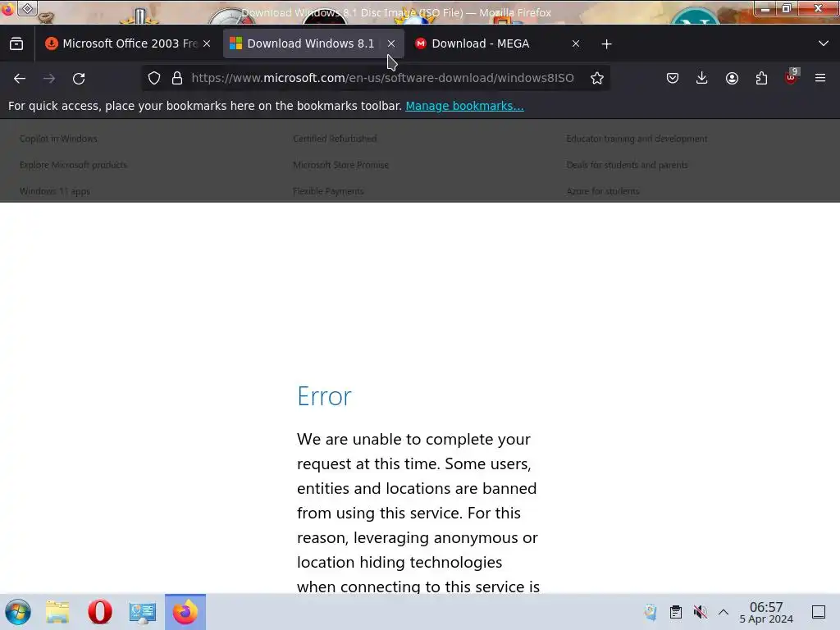
Task: Open Deals for students and parents
Action: pyautogui.click(x=627, y=165)
